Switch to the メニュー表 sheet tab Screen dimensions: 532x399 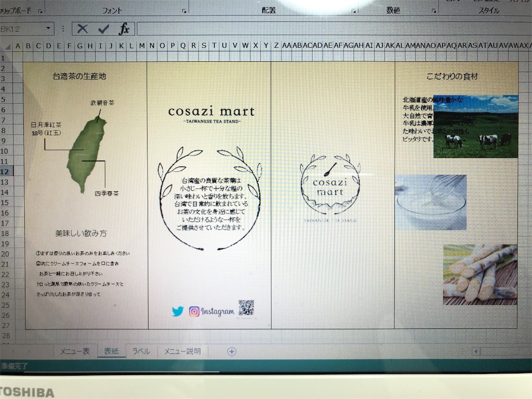click(75, 351)
